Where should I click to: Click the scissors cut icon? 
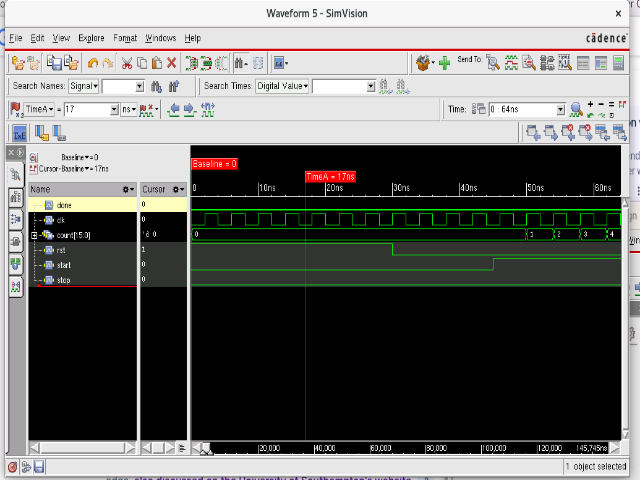coord(127,63)
